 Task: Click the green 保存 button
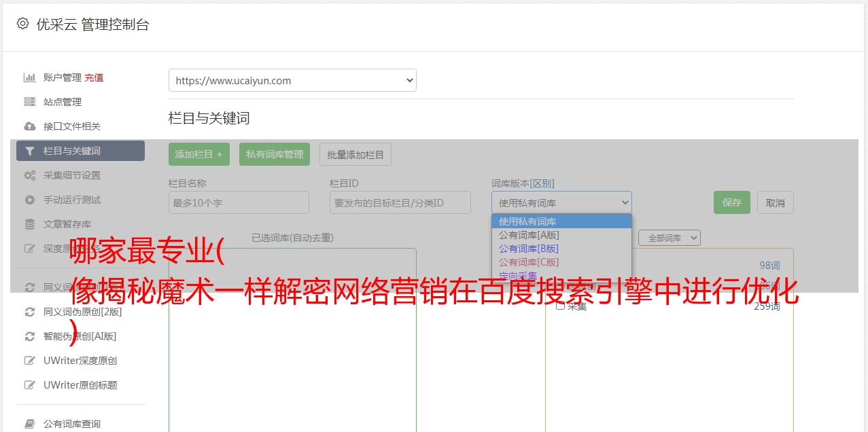tap(732, 202)
